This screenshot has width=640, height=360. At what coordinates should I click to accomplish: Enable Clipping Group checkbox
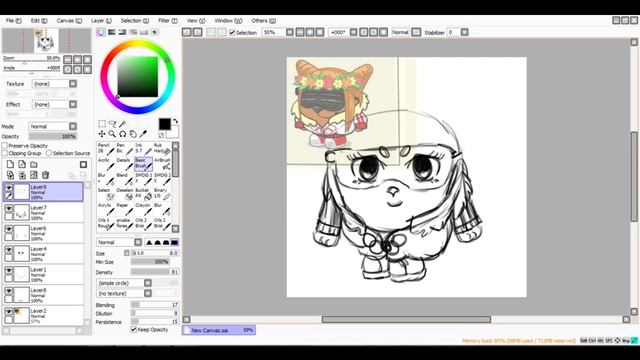point(5,153)
